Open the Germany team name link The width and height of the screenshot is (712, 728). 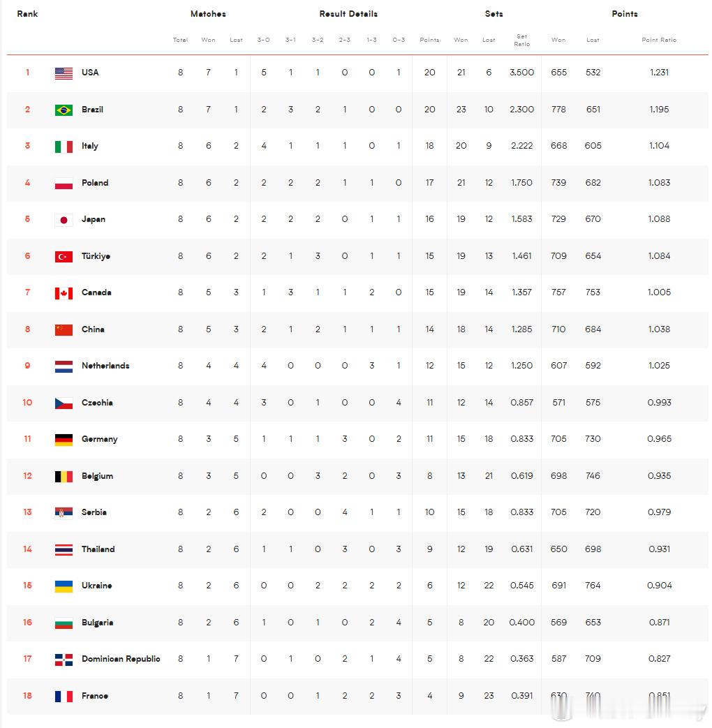tap(99, 439)
